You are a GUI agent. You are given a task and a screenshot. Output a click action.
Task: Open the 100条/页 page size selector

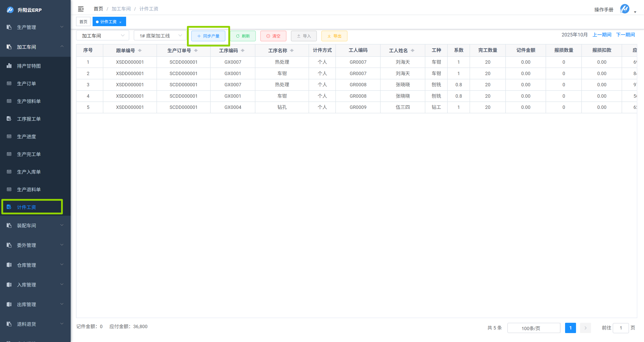534,328
